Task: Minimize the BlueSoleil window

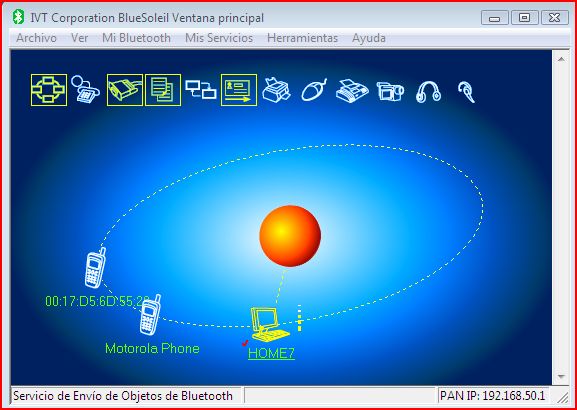Action: [x=495, y=18]
